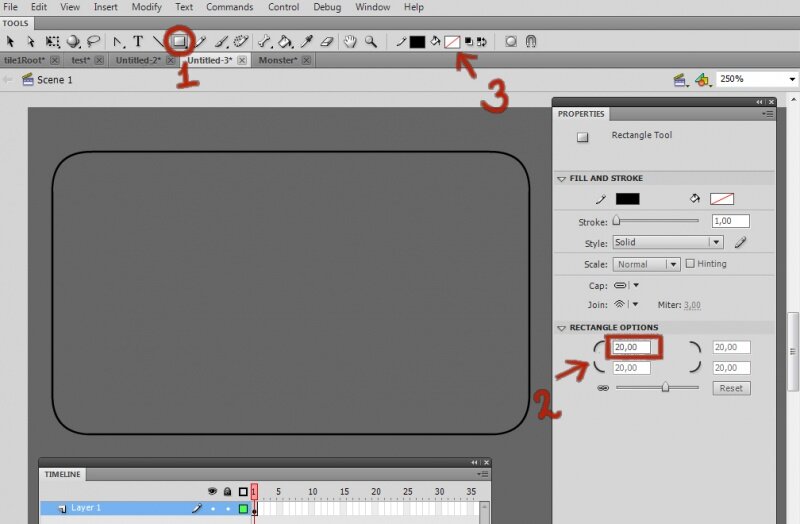
Task: Click the Paint Bucket tool
Action: click(x=285, y=42)
